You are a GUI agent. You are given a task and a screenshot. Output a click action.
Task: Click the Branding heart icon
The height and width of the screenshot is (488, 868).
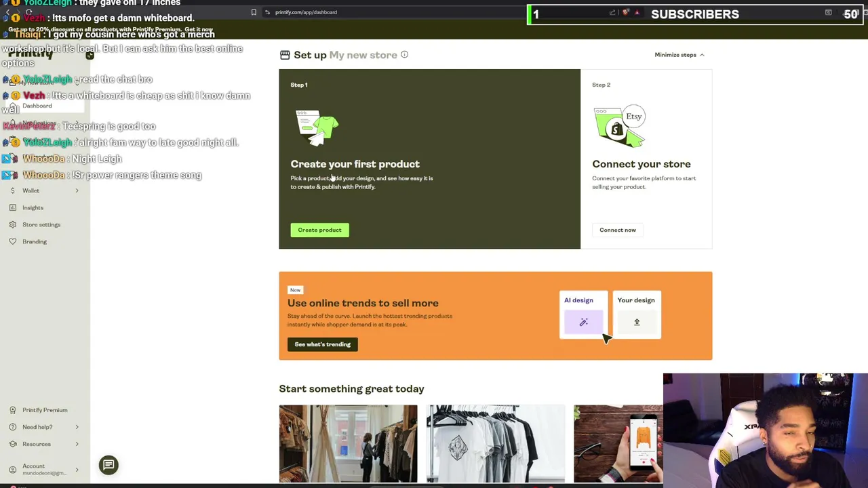tap(12, 241)
